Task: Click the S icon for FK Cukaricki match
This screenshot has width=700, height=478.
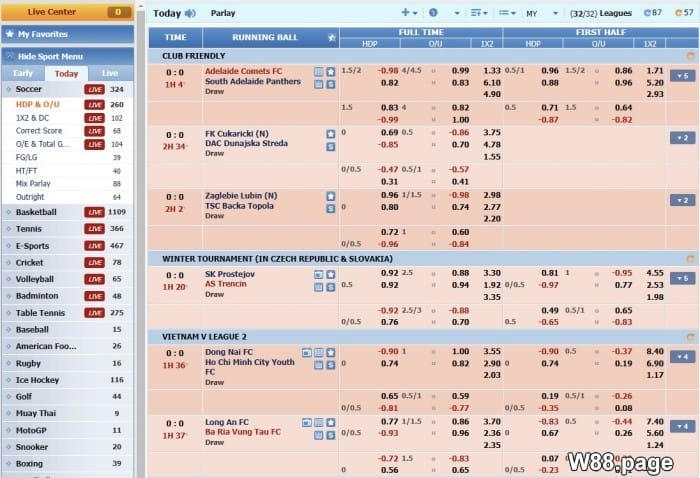Action: [x=331, y=146]
